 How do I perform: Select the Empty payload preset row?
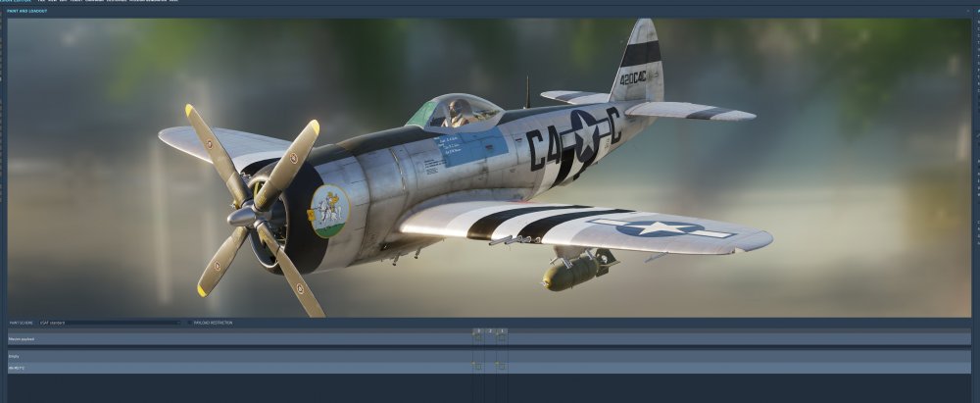coord(489,356)
